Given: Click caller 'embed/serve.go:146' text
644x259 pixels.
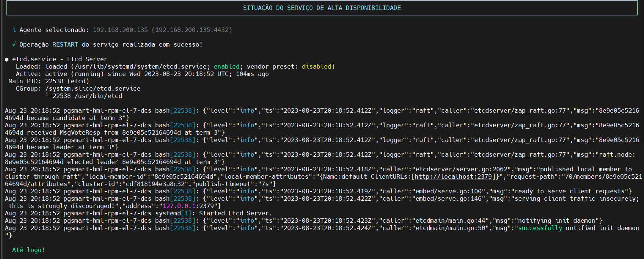Looking at the screenshot, I should pos(449,198).
